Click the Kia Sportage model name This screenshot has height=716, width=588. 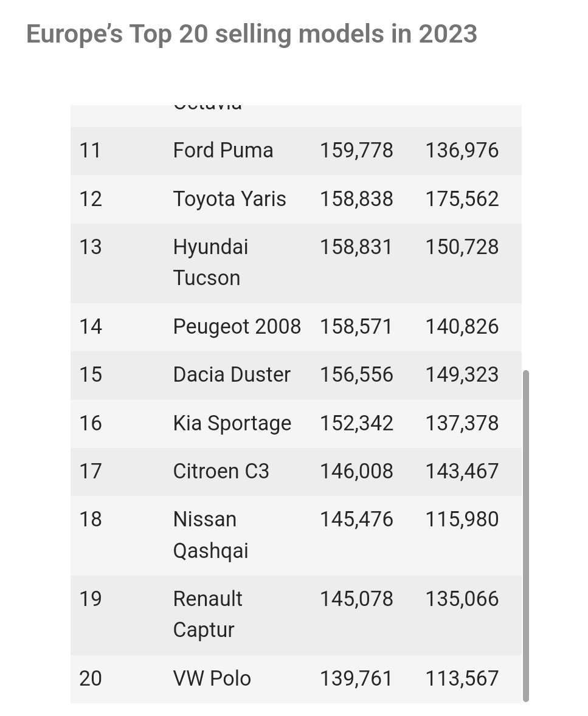click(232, 423)
